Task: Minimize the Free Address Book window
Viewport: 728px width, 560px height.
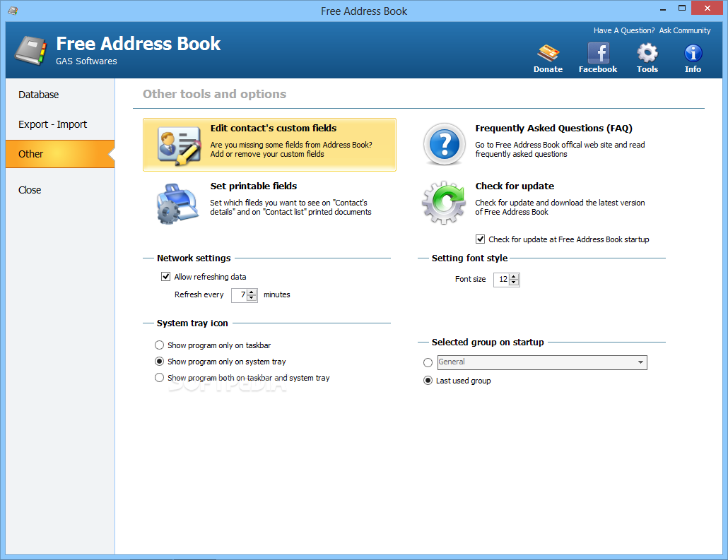Action: [x=663, y=8]
